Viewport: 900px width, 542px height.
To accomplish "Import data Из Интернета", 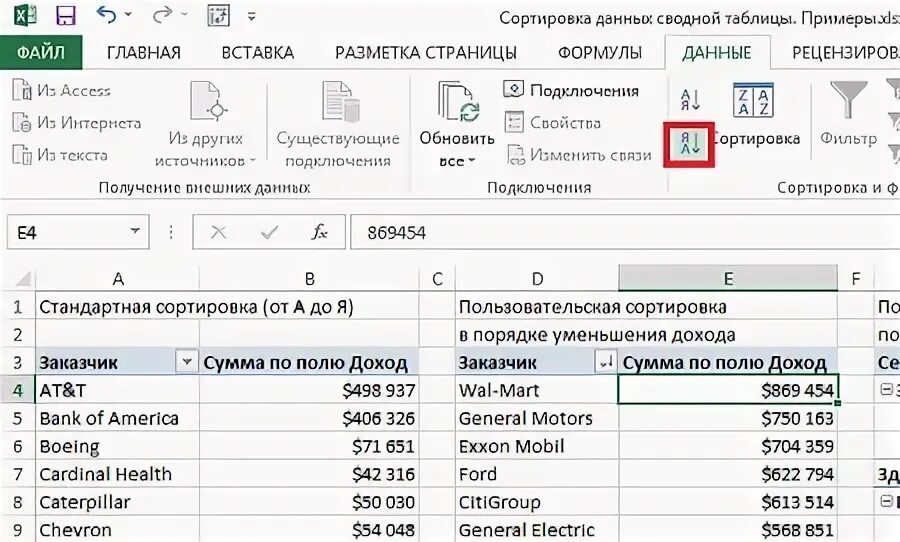I will (x=76, y=122).
